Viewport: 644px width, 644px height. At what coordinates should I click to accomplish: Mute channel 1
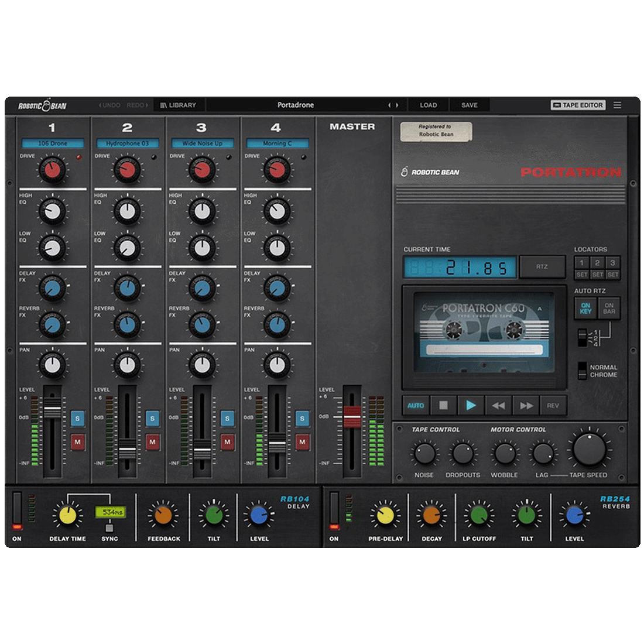77,442
